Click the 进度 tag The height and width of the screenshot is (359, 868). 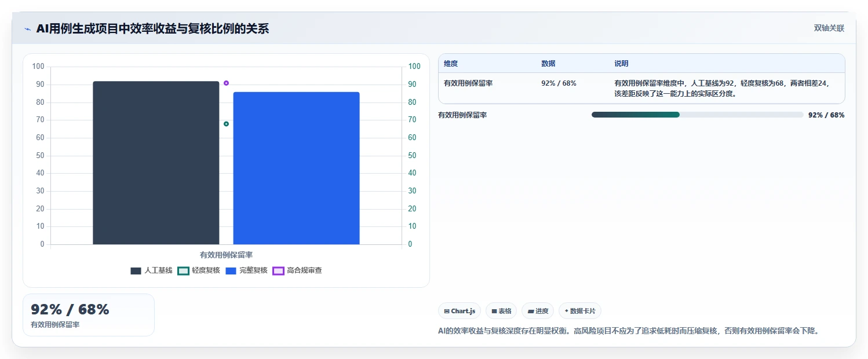click(x=538, y=311)
